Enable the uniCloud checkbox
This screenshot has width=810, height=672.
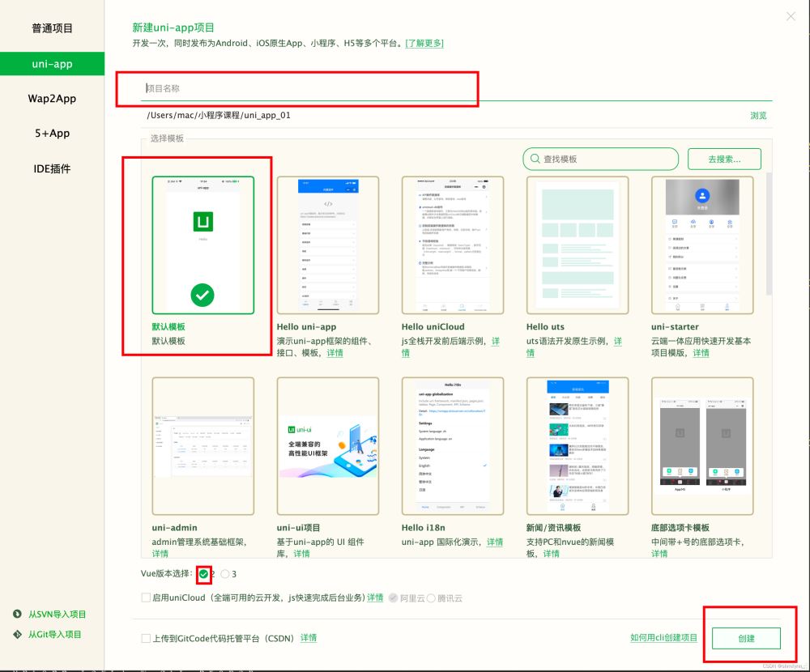pos(146,598)
